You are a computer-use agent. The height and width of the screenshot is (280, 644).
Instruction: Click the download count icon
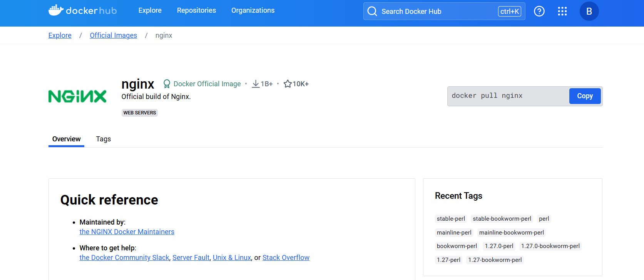click(x=256, y=84)
